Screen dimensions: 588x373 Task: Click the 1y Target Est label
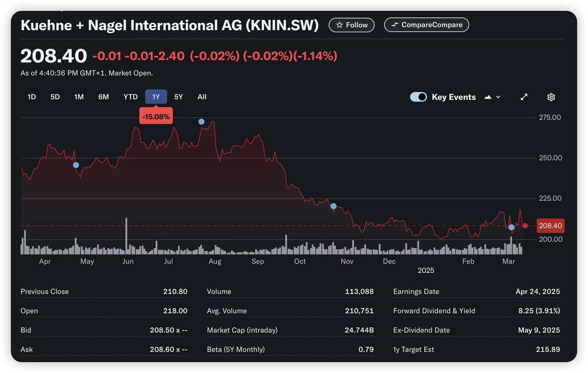[x=413, y=349]
